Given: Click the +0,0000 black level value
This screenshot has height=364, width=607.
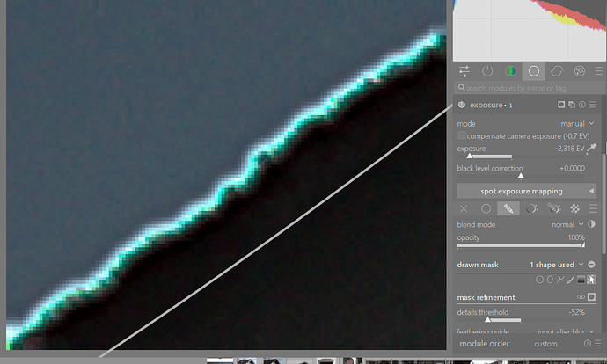Looking at the screenshot, I should pyautogui.click(x=572, y=168).
